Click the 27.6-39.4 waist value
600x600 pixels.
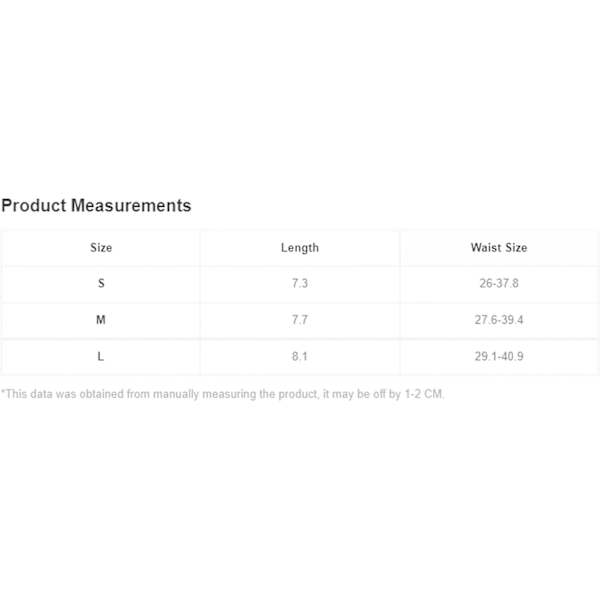[499, 320]
